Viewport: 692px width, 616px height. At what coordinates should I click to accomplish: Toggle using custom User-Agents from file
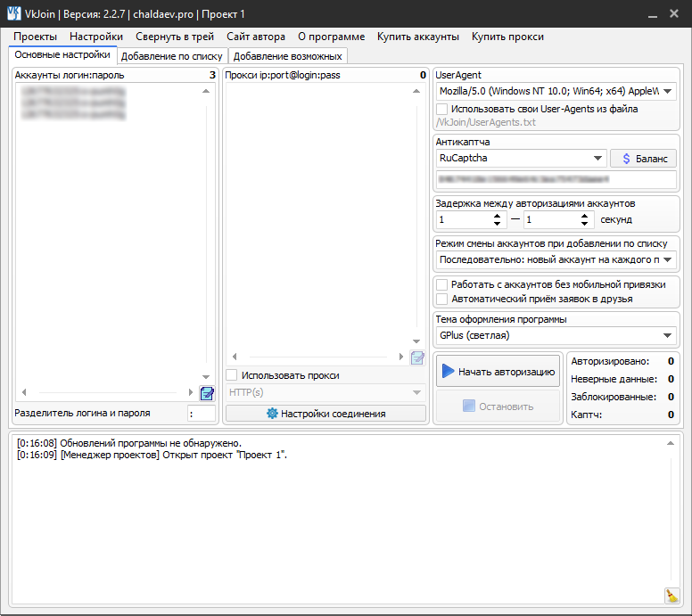442,109
